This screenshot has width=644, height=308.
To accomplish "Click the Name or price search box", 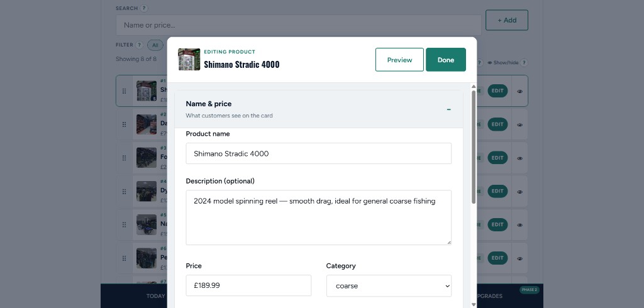I will tap(299, 25).
